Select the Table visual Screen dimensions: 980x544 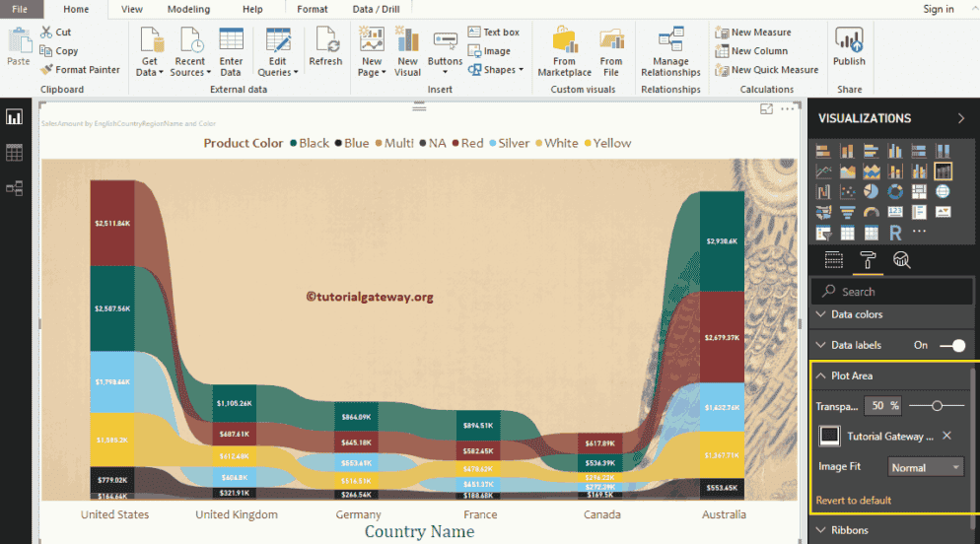click(847, 233)
